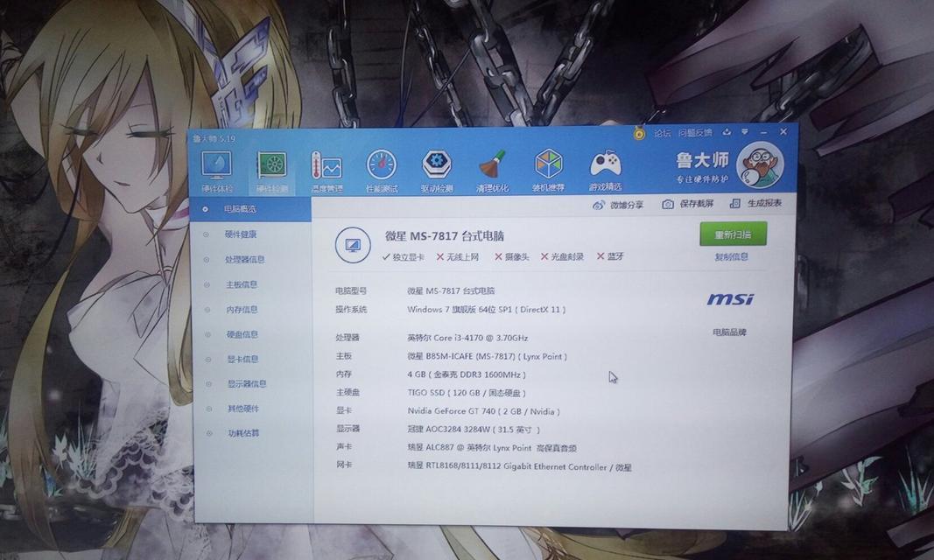The height and width of the screenshot is (560, 934).
Task: Open 驱动检测 driver detection icon
Action: pos(437,171)
